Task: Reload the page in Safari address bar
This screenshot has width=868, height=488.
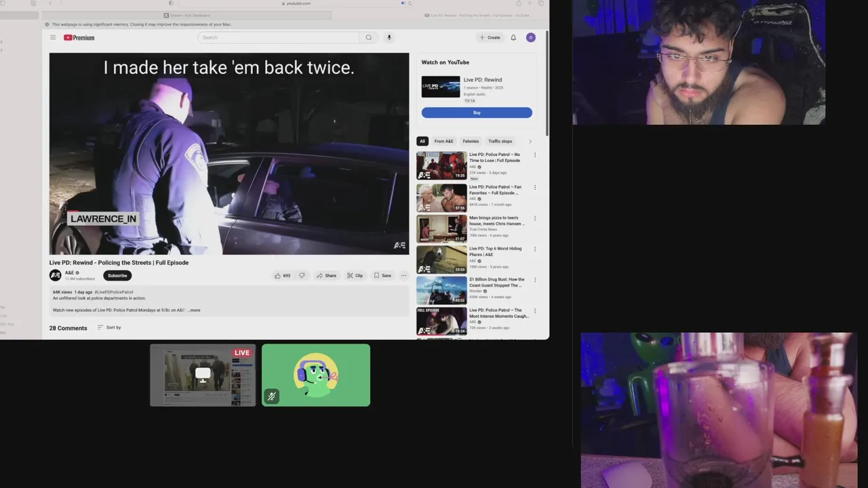Action: pyautogui.click(x=410, y=3)
